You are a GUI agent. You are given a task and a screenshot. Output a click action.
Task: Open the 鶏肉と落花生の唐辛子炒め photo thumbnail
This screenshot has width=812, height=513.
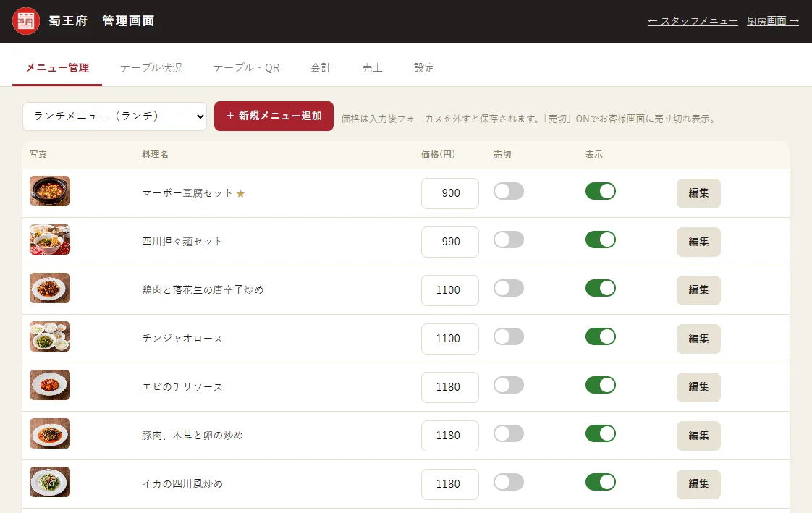pos(50,288)
